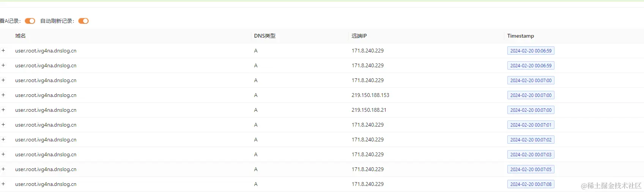The width and height of the screenshot is (644, 192).
Task: Expand the row timestamped 00:07:01
Action: tap(3, 125)
